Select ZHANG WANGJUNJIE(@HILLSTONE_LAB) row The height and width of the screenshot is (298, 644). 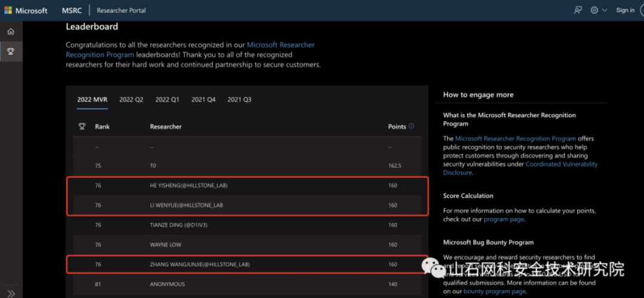tap(247, 264)
